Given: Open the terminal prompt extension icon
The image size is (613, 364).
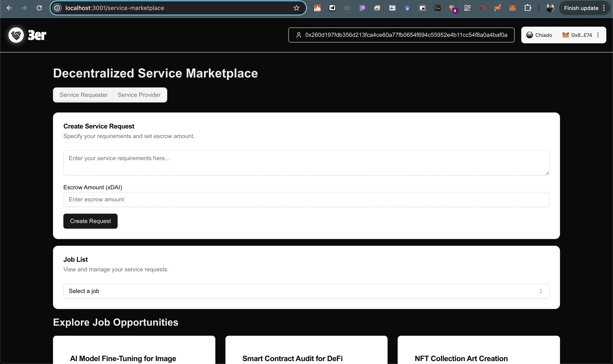Looking at the screenshot, I should [x=437, y=8].
